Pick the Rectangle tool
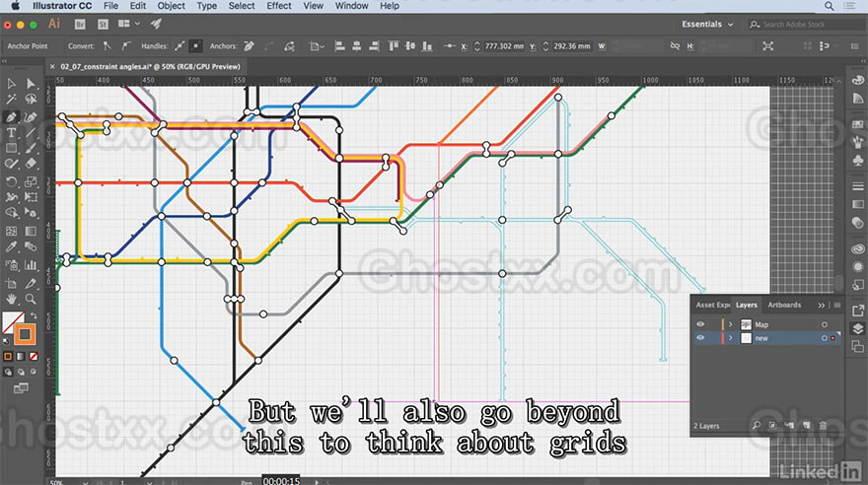868x485 pixels. (x=11, y=148)
